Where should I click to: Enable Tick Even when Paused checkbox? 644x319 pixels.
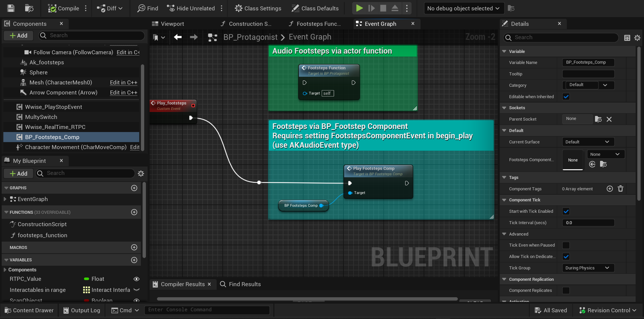click(566, 245)
